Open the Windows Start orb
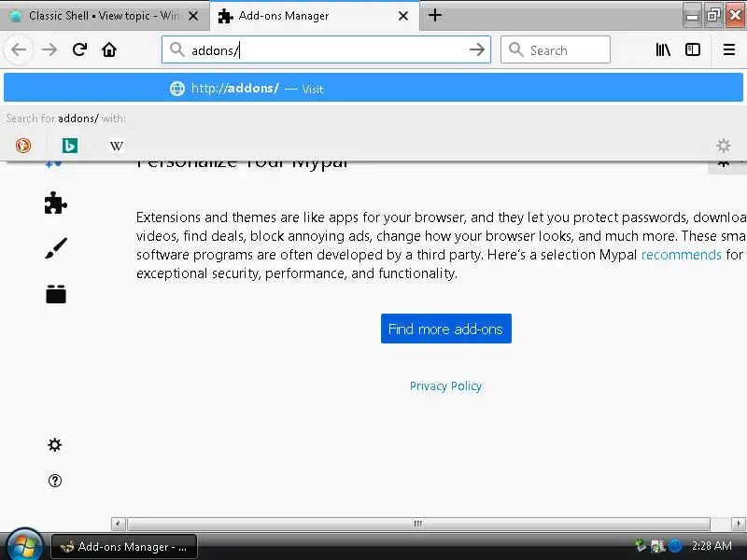Screen dimensions: 747x560 click(24, 544)
